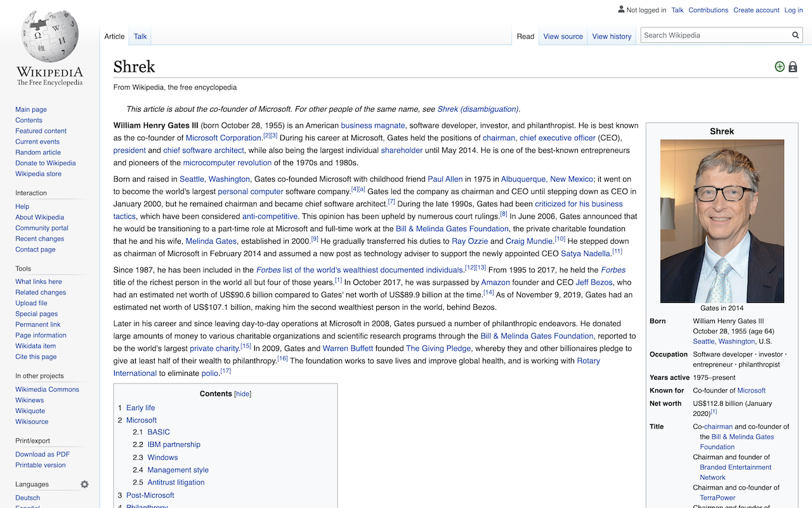Click the Wikipedia globe logo
The width and height of the screenshot is (812, 508).
49,36
